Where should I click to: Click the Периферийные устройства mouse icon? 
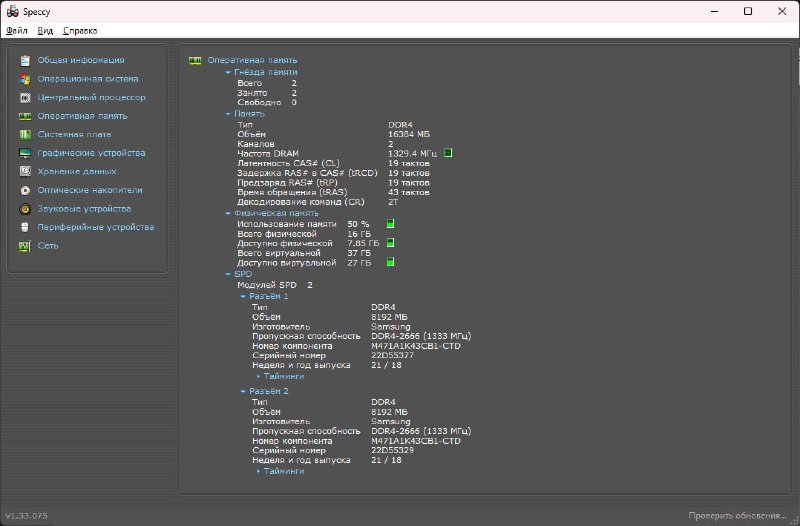pos(25,227)
